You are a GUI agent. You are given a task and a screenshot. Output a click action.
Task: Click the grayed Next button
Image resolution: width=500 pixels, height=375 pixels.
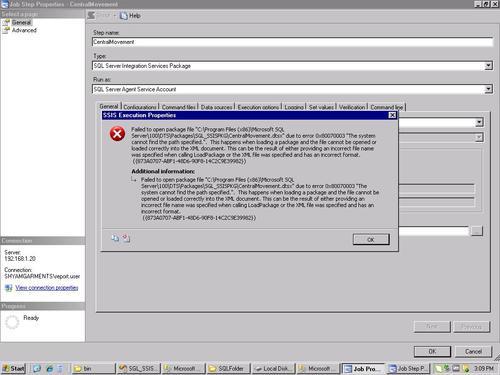(432, 326)
